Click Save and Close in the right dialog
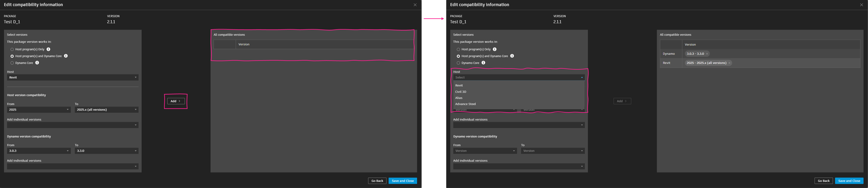 (x=849, y=181)
